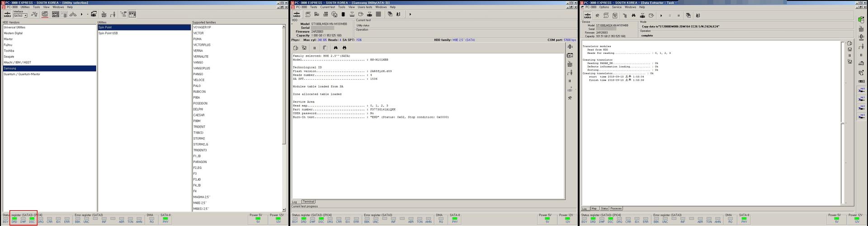The height and width of the screenshot is (226, 868).
Task: Pause the Samsung Utility log output
Action: (315, 48)
